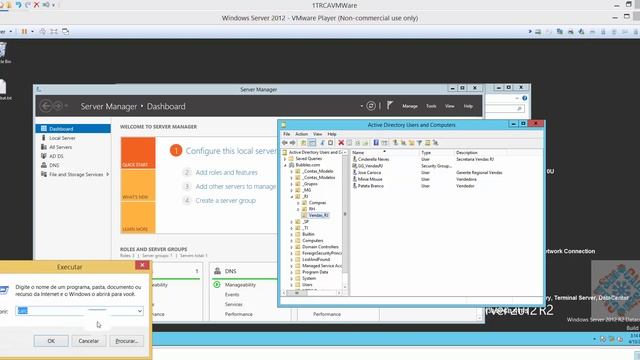Select Domain Controllers in the console tree
Screen dimensions: 640x360
coord(320,247)
